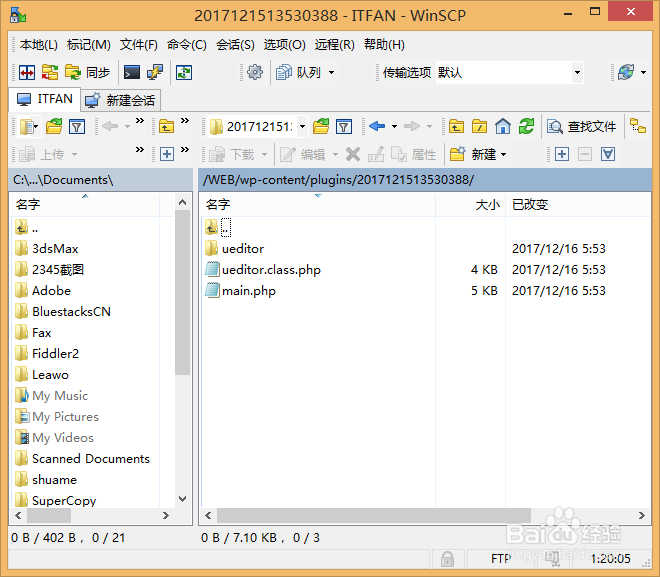Viewport: 660px width, 577px height.
Task: Click the directory tree icon at far right
Action: 637,126
